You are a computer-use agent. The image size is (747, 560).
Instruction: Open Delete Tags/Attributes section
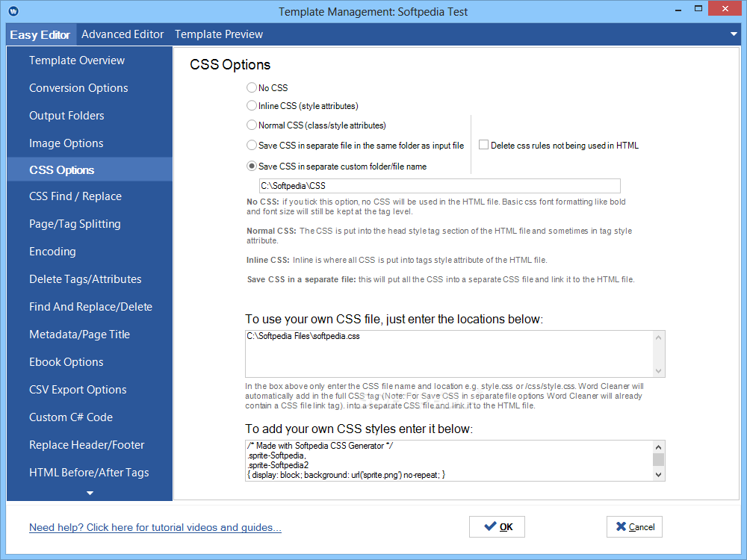click(x=90, y=279)
